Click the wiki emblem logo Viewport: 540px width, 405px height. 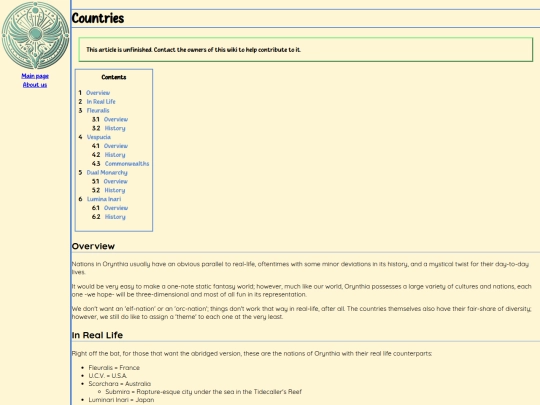(35, 35)
